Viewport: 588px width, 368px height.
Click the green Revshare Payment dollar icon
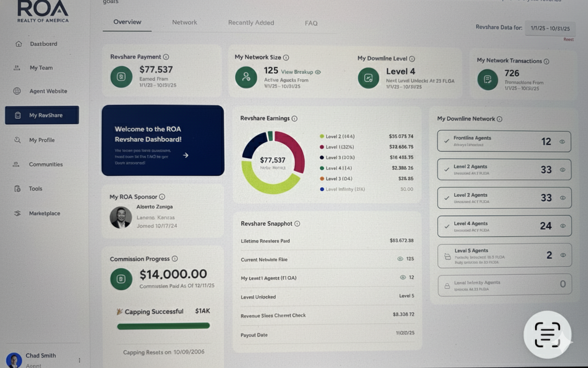[121, 77]
